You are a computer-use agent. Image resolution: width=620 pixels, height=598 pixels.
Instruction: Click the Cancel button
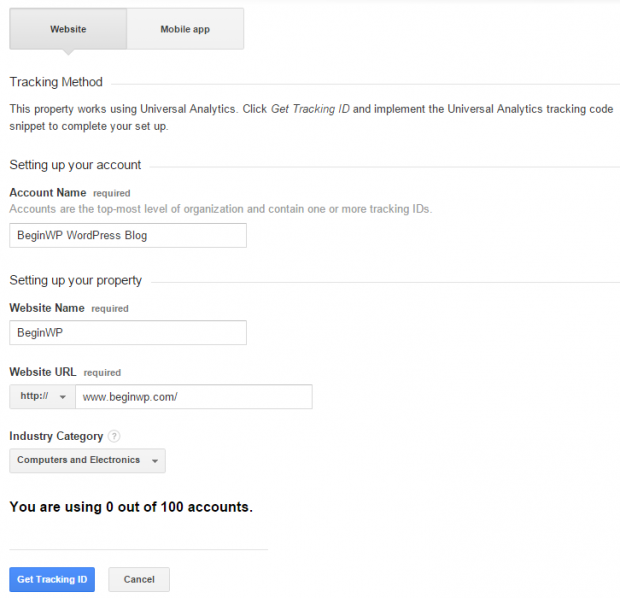coord(139,580)
